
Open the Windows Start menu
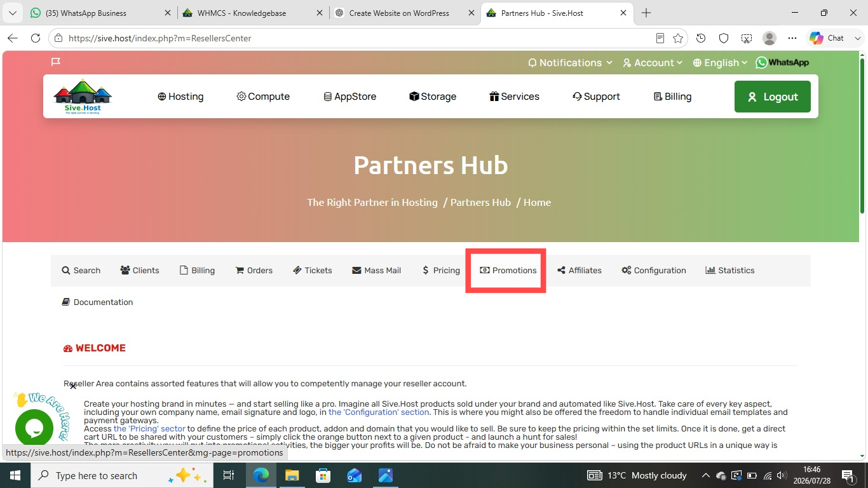(15, 475)
